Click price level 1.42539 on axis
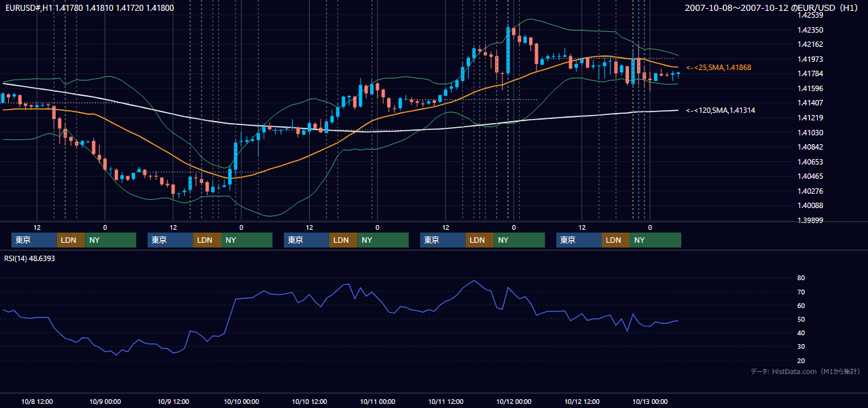868x408 pixels. tap(810, 15)
